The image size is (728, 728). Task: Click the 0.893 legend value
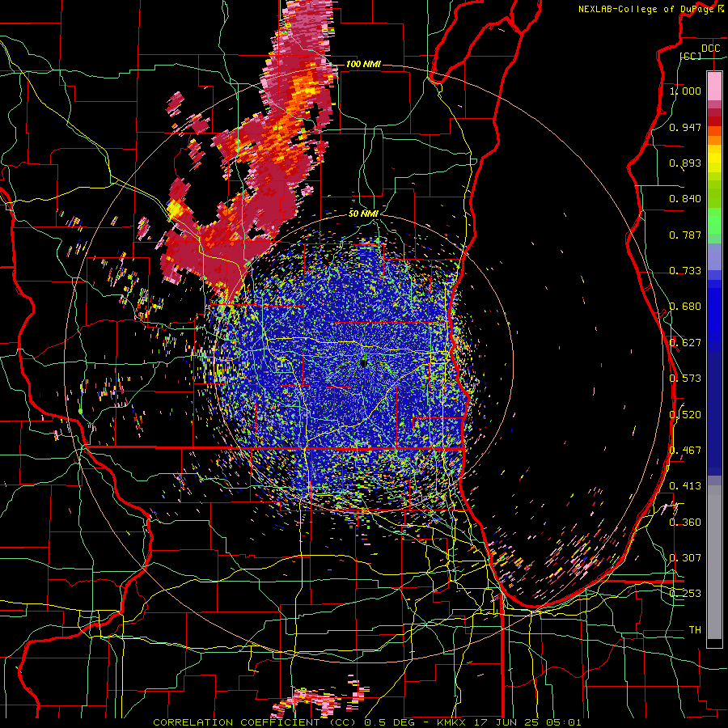[x=685, y=163]
